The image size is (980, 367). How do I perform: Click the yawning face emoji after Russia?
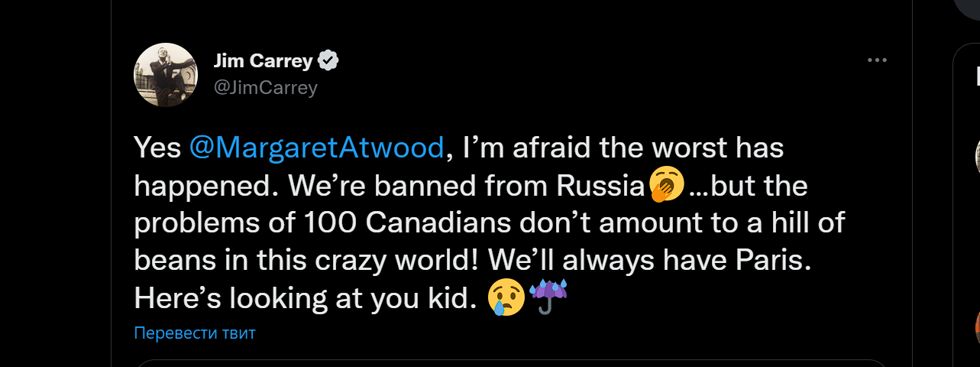pos(665,186)
